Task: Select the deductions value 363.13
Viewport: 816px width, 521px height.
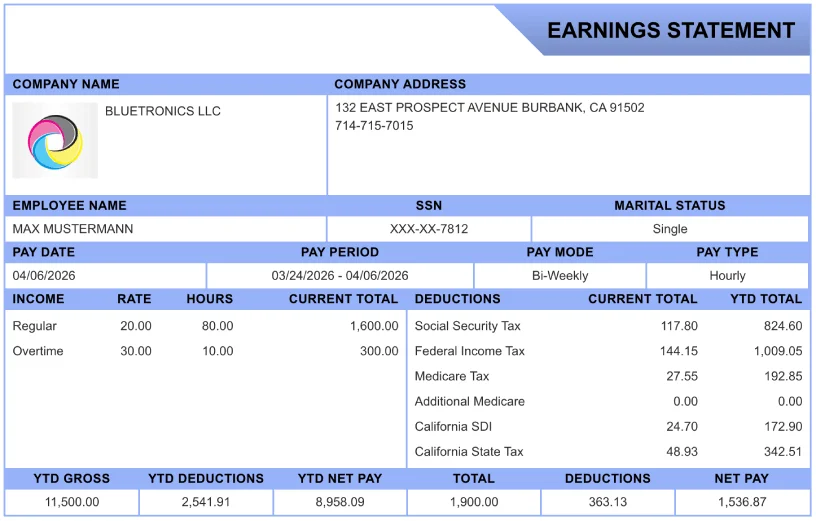Action: tap(608, 502)
